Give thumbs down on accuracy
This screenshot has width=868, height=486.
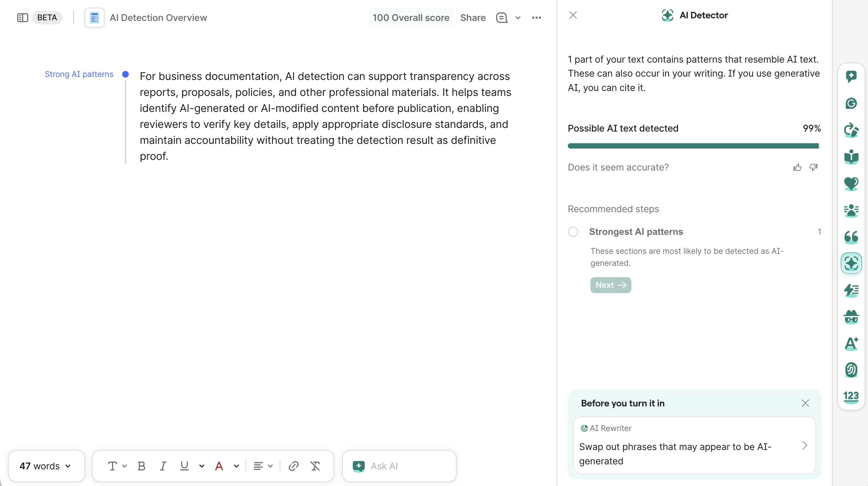[x=813, y=167]
